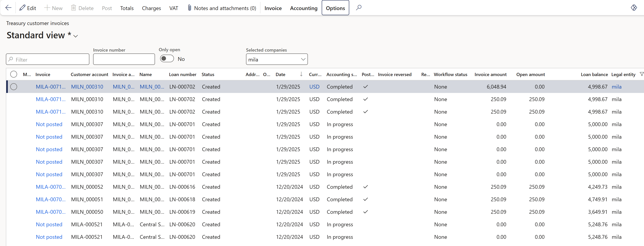Open the Totals command
The width and height of the screenshot is (644, 246).
[127, 8]
